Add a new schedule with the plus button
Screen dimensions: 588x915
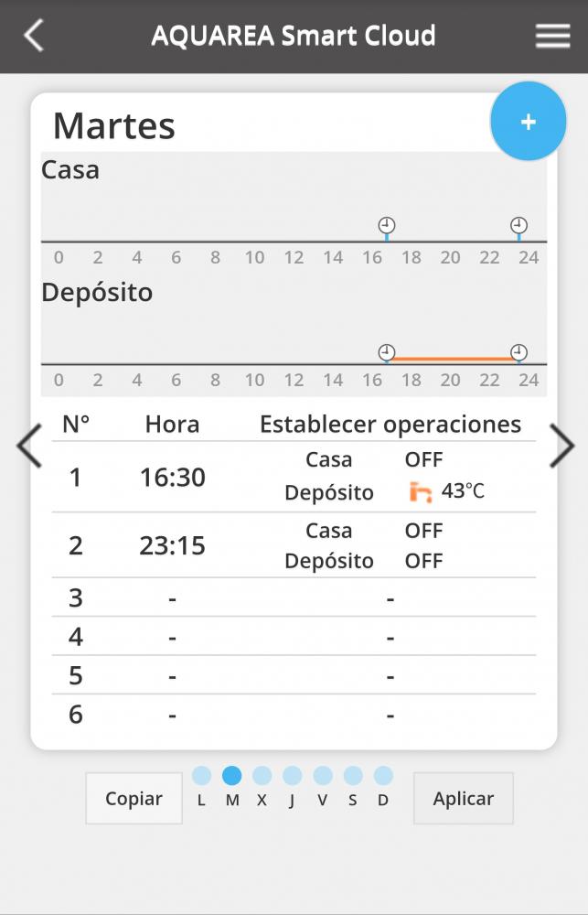click(x=528, y=122)
